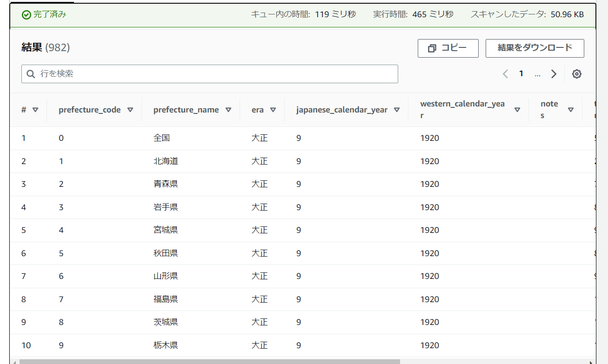Click the cell 青森県

166,184
